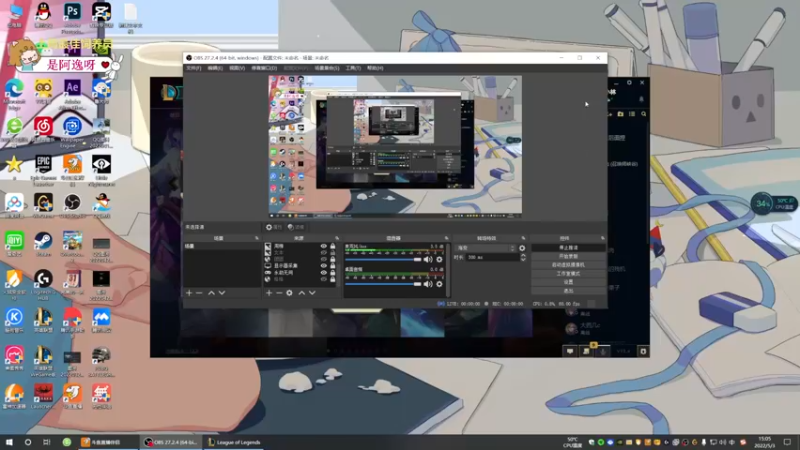Toggle the second source's eye icon
This screenshot has height=450, width=800.
tap(323, 253)
